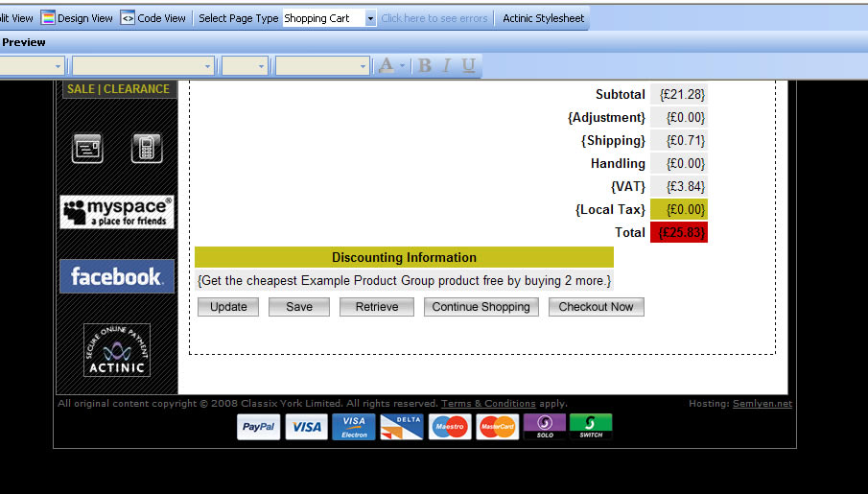Toggle italic text formatting
Screen dimensions: 868x494
[x=447, y=65]
